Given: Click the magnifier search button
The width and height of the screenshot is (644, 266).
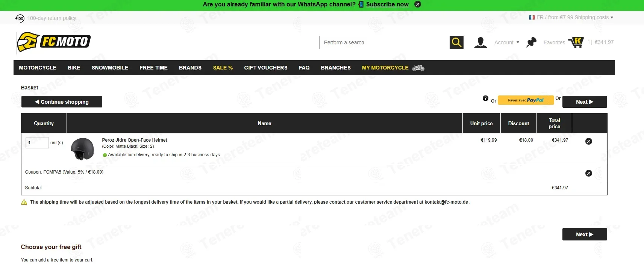Looking at the screenshot, I should [456, 42].
